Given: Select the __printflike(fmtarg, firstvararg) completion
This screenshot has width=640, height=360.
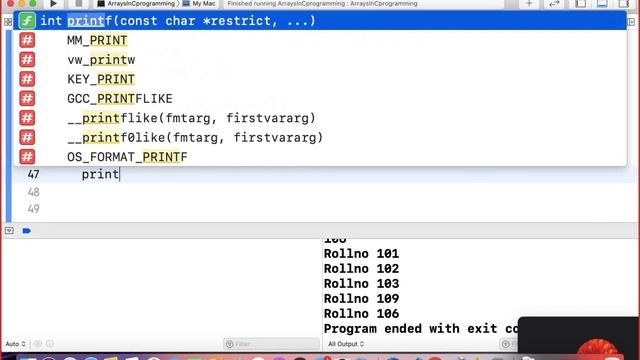Looking at the screenshot, I should pyautogui.click(x=320, y=118).
